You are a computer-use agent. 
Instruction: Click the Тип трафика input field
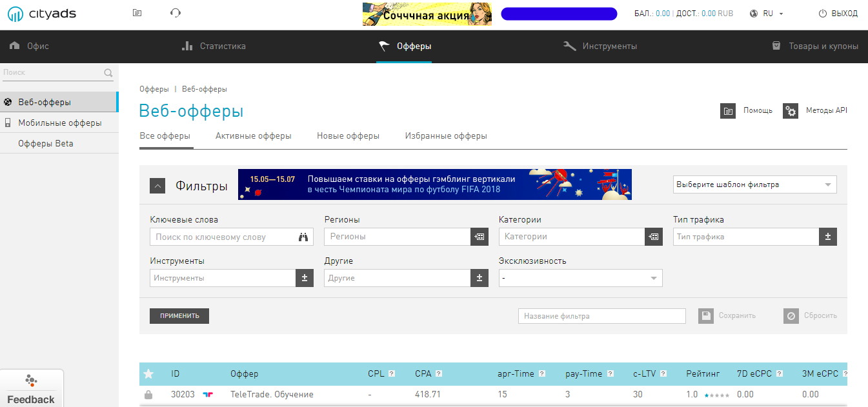tap(746, 237)
